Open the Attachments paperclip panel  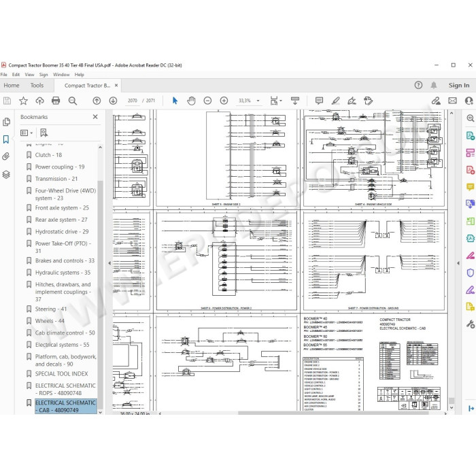point(6,156)
